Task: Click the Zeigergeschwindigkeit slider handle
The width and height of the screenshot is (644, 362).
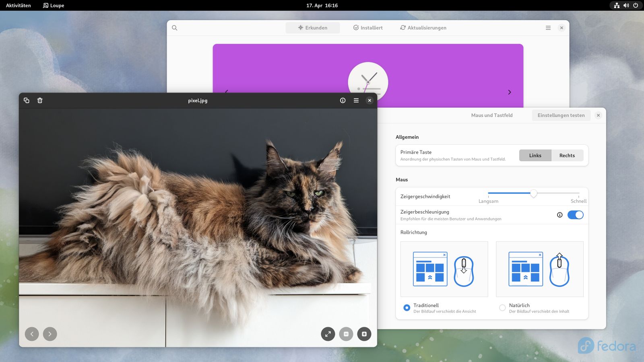Action: (533, 193)
